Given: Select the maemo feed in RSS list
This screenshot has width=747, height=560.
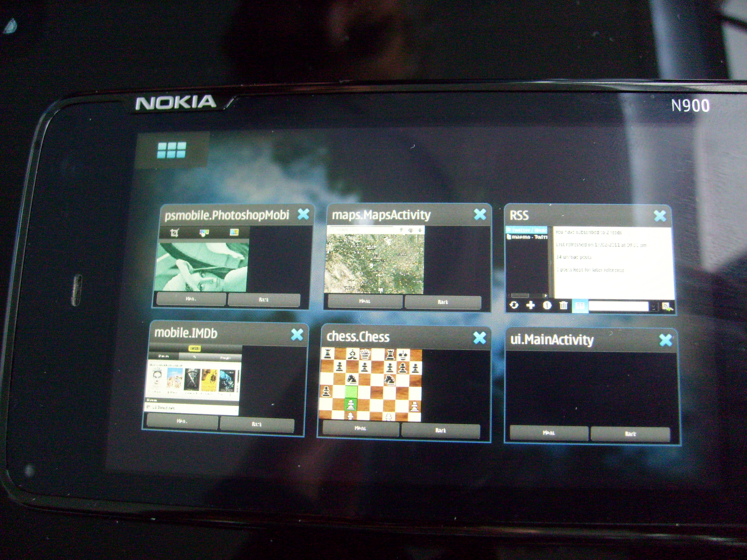Looking at the screenshot, I should 527,237.
